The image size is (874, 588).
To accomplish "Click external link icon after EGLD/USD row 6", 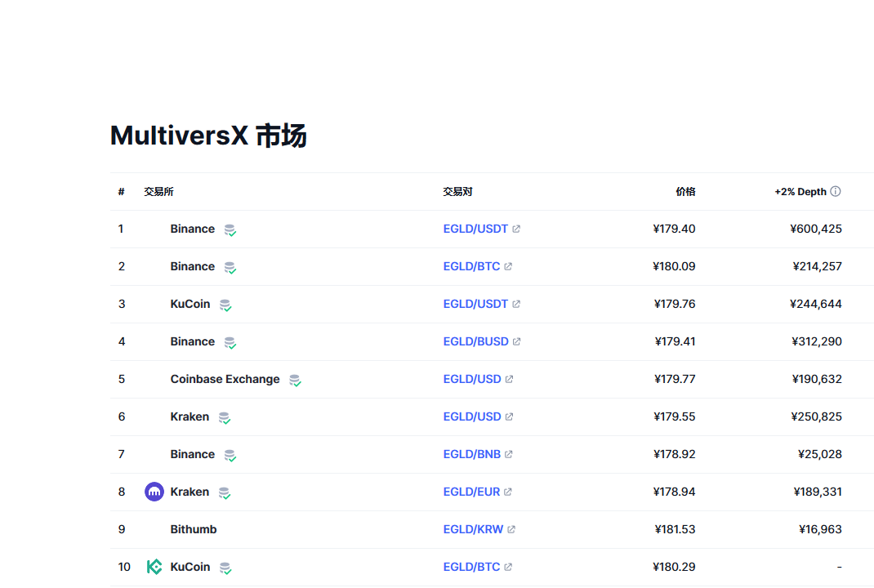I will (x=509, y=416).
